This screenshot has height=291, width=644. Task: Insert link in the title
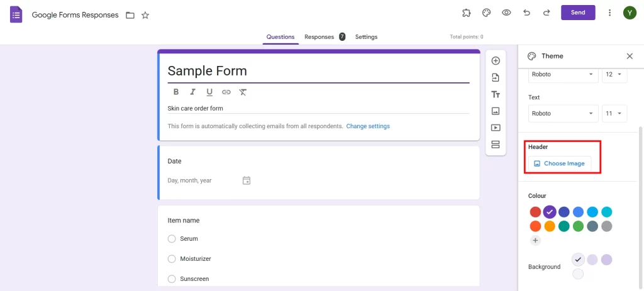click(x=226, y=92)
